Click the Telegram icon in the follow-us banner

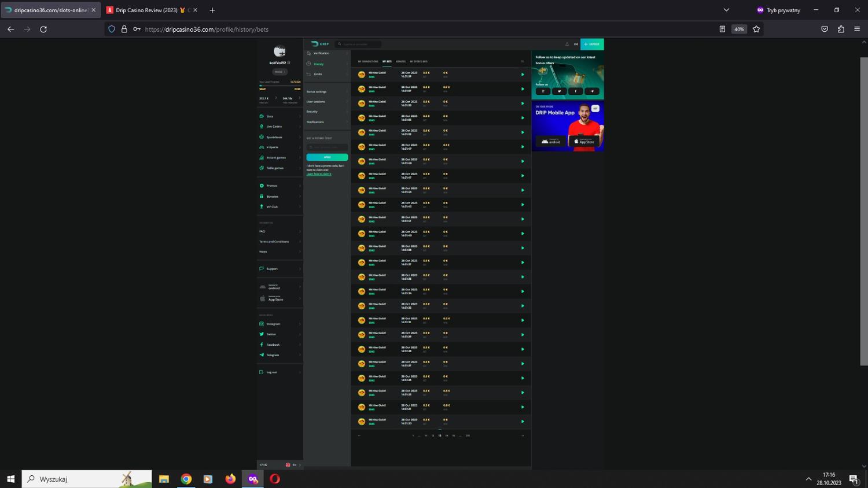591,91
